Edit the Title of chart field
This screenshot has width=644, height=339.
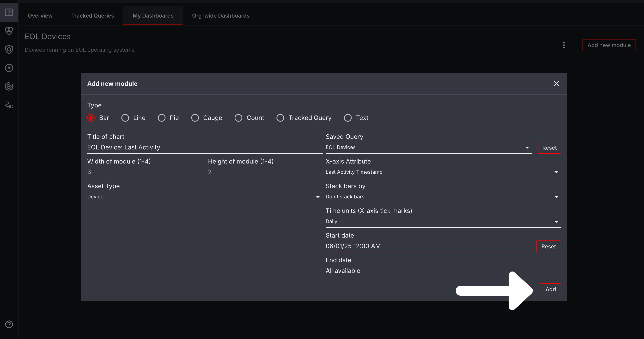(x=205, y=147)
